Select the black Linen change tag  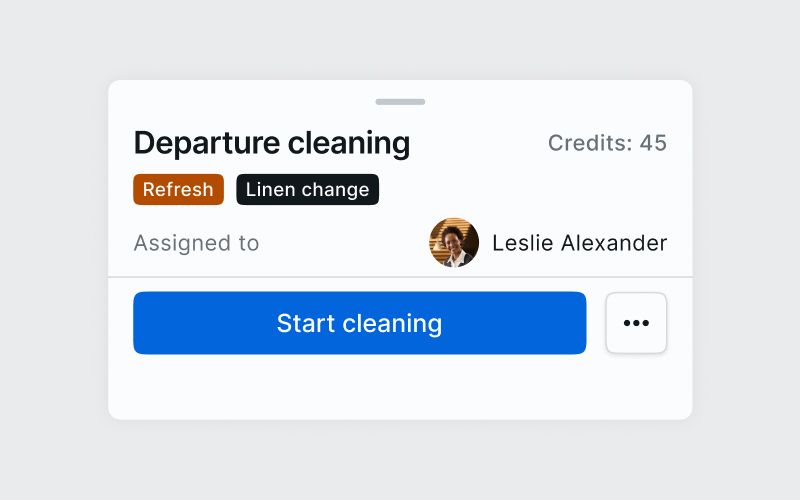(307, 190)
